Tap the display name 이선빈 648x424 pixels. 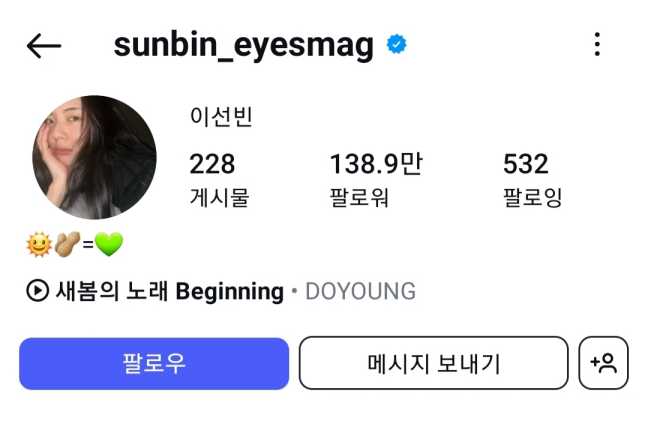(x=221, y=117)
